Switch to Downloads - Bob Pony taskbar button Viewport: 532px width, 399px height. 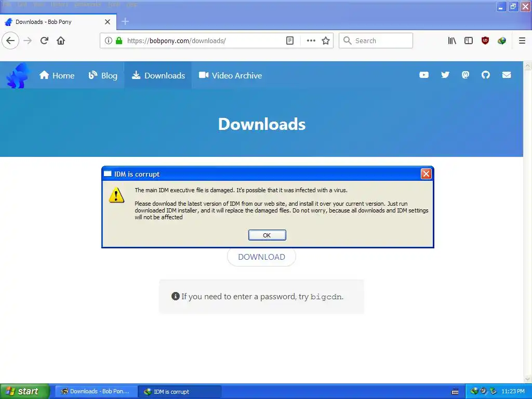click(x=96, y=392)
